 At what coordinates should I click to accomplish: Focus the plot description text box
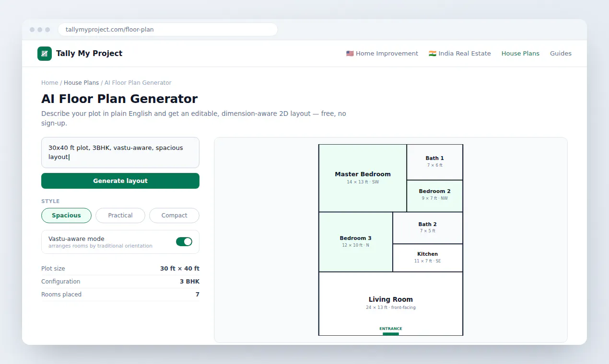point(120,153)
